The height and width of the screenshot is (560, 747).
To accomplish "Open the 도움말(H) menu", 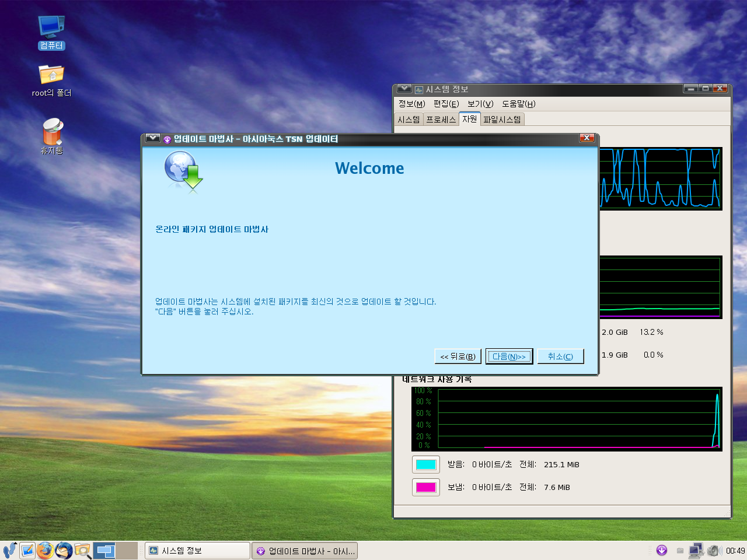I will [x=518, y=104].
